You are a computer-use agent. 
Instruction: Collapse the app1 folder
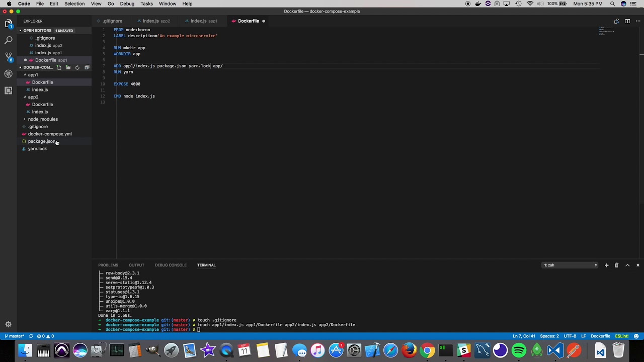tap(33, 75)
